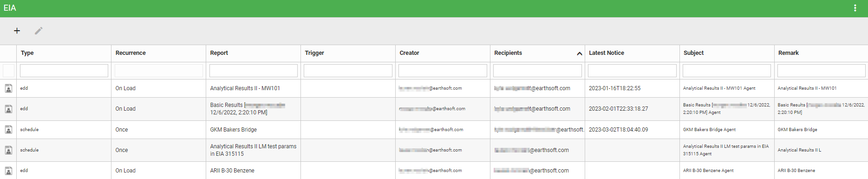This screenshot has width=868, height=179.
Task: Click the row icon for ARII B-30 Benzene
Action: pyautogui.click(x=8, y=171)
